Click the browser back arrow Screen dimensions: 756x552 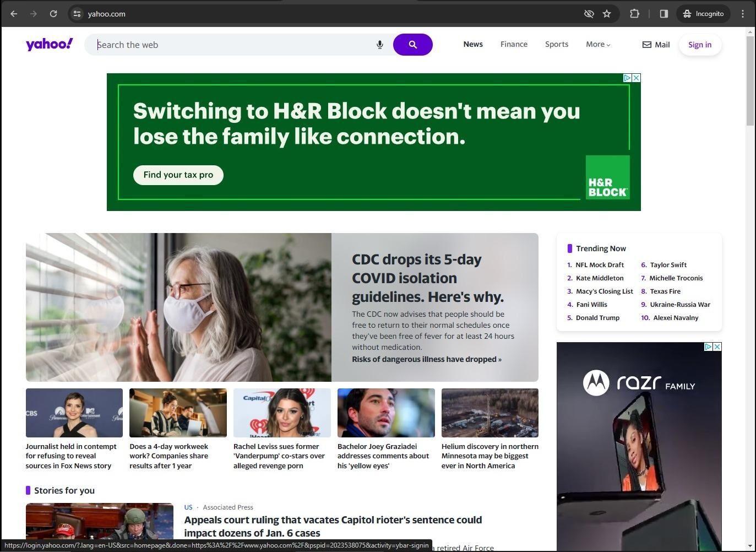[14, 14]
